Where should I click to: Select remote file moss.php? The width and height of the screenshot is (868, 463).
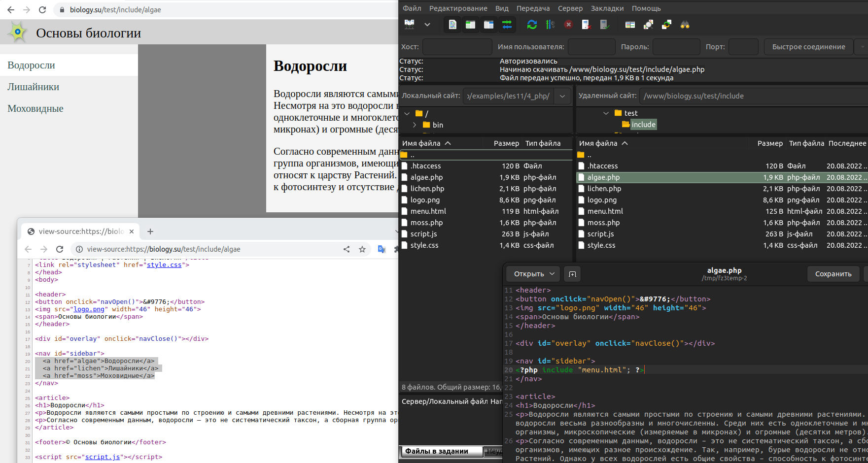tap(722, 223)
